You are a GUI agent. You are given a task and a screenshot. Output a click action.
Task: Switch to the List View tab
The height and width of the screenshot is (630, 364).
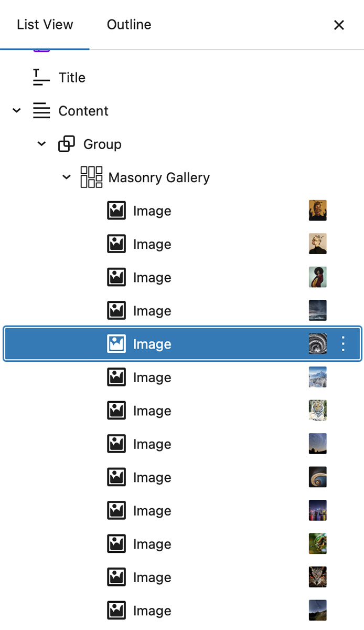[45, 25]
